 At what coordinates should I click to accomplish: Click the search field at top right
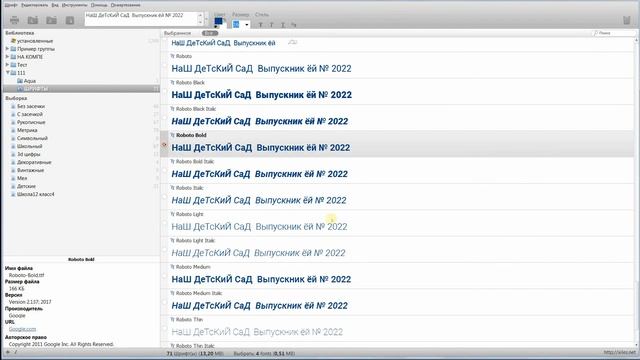coord(614,33)
